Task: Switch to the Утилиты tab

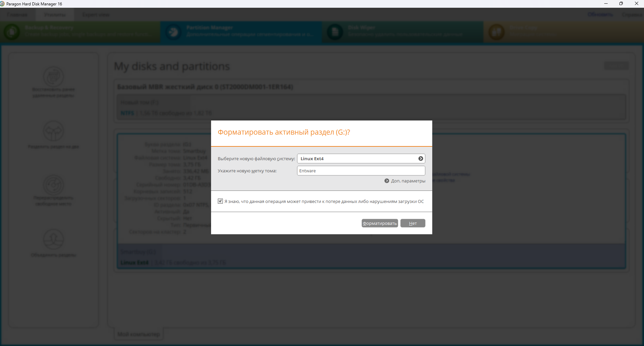Action: (x=55, y=15)
